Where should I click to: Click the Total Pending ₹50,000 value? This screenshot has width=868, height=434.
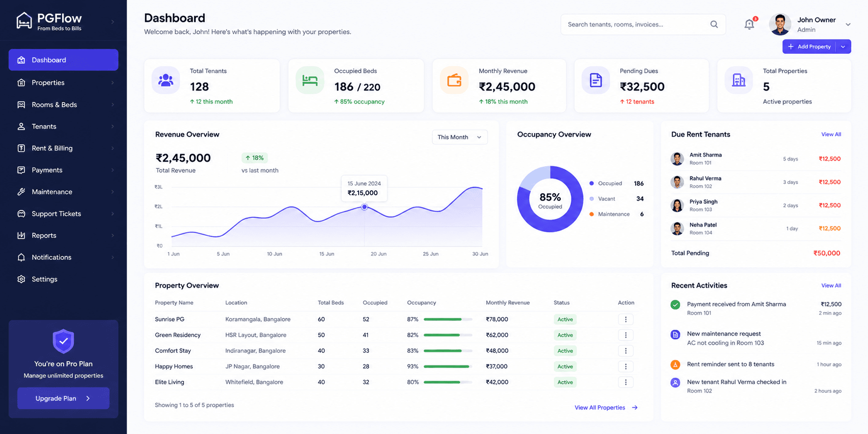[x=826, y=253]
